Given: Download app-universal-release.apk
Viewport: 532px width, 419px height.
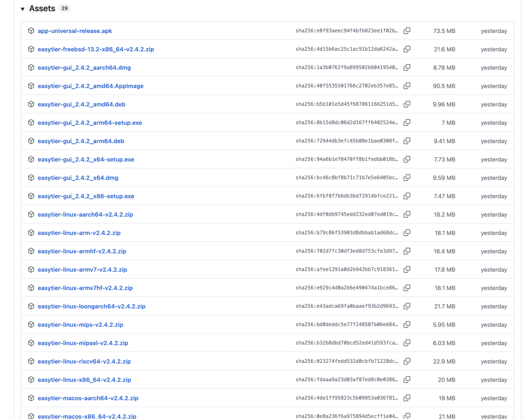Looking at the screenshot, I should [74, 31].
